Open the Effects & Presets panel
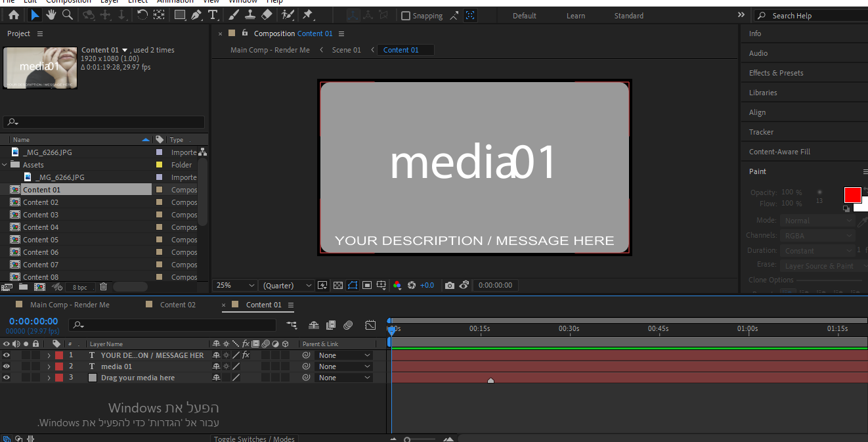The image size is (868, 442). pos(775,73)
